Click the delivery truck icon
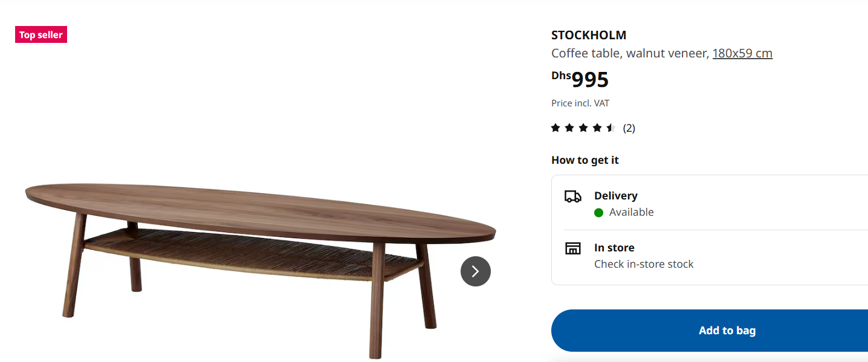Screen dimensions: 868x362 [x=574, y=196]
